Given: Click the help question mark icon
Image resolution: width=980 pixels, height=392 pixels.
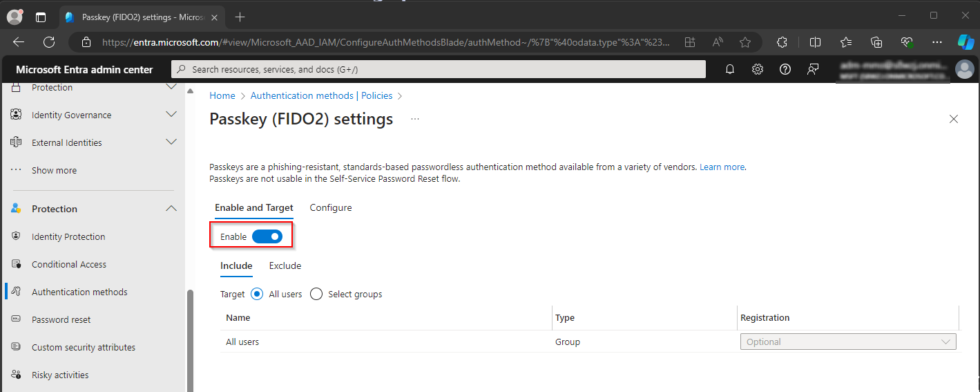Looking at the screenshot, I should [785, 69].
